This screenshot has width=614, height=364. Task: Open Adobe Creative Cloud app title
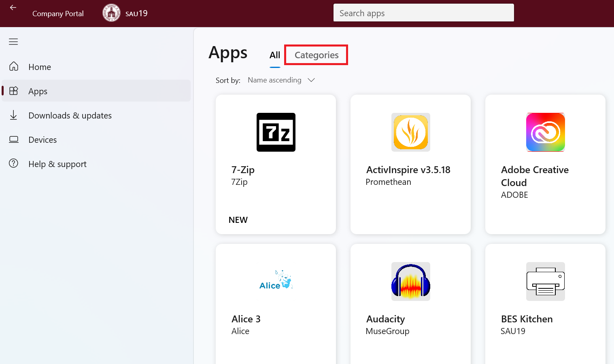(535, 176)
